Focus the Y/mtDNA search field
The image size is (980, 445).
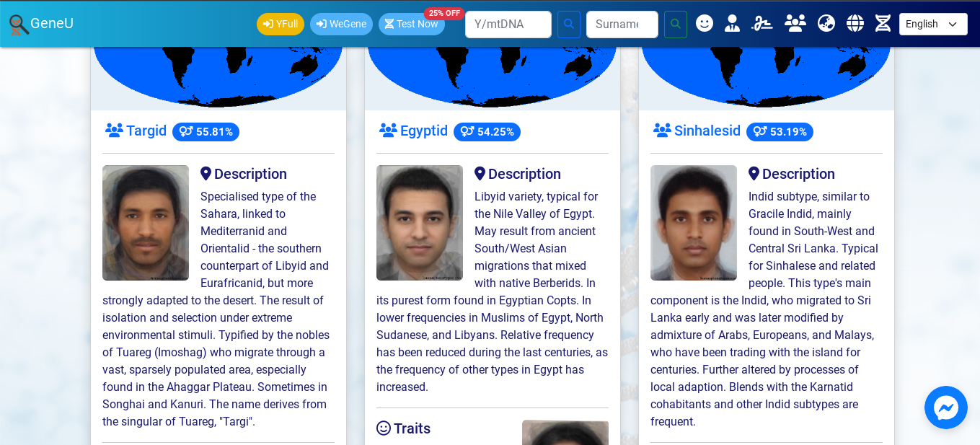508,24
